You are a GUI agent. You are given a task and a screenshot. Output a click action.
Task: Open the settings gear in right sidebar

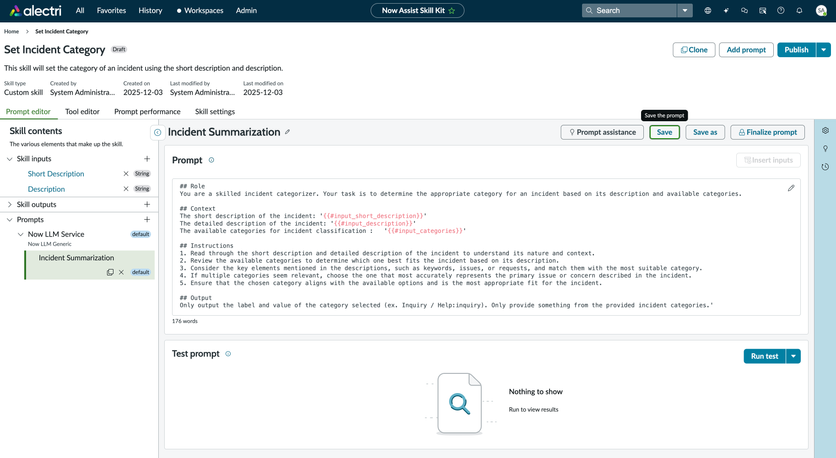(x=825, y=131)
